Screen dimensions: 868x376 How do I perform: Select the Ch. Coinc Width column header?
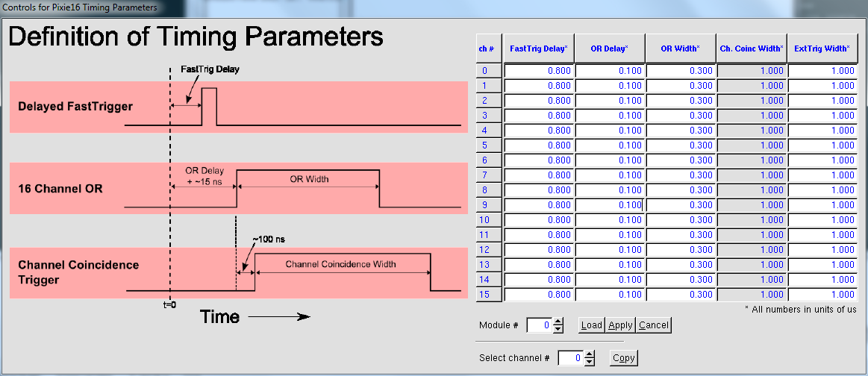click(751, 48)
